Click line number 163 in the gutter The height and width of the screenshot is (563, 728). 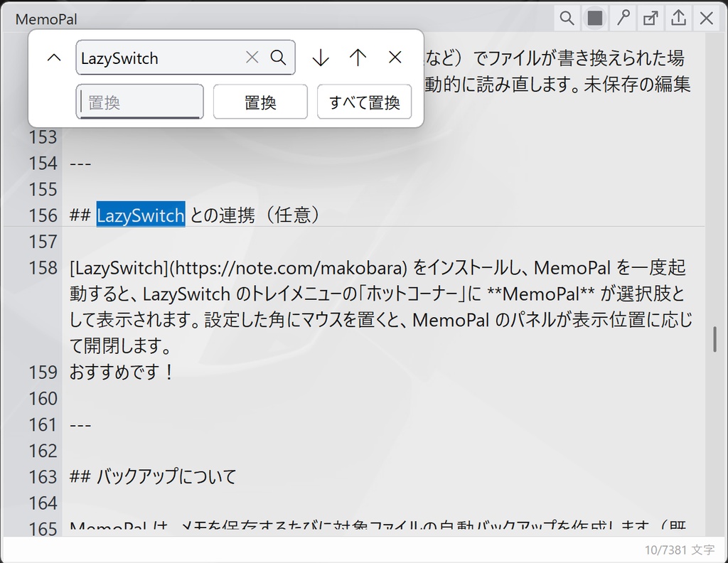coord(43,477)
